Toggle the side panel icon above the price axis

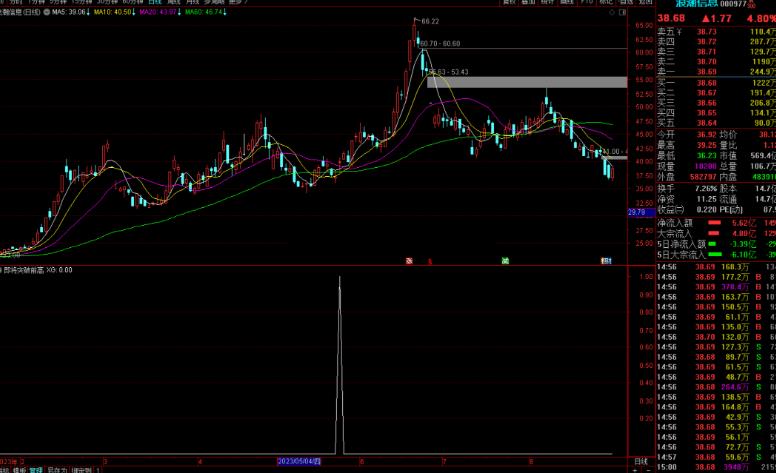(x=623, y=12)
